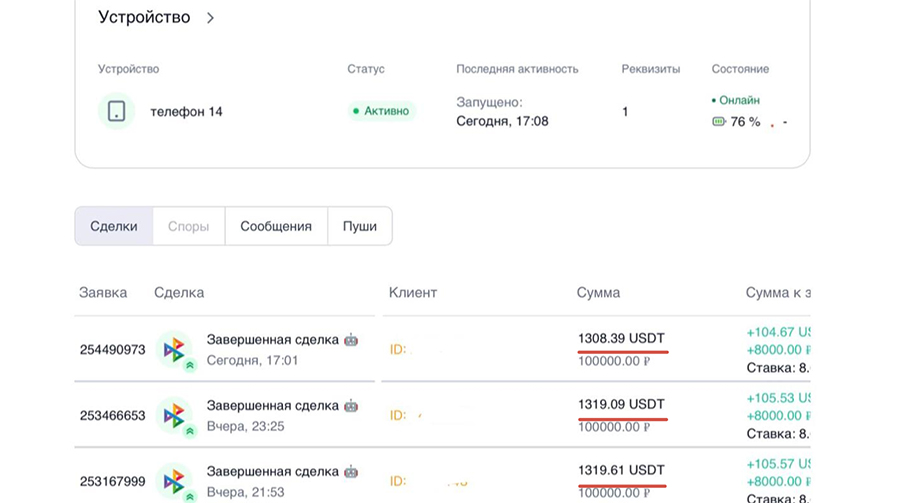The width and height of the screenshot is (900, 503).
Task: Click the robot icon in the Вчера, 21:53 deal
Action: coord(351,472)
